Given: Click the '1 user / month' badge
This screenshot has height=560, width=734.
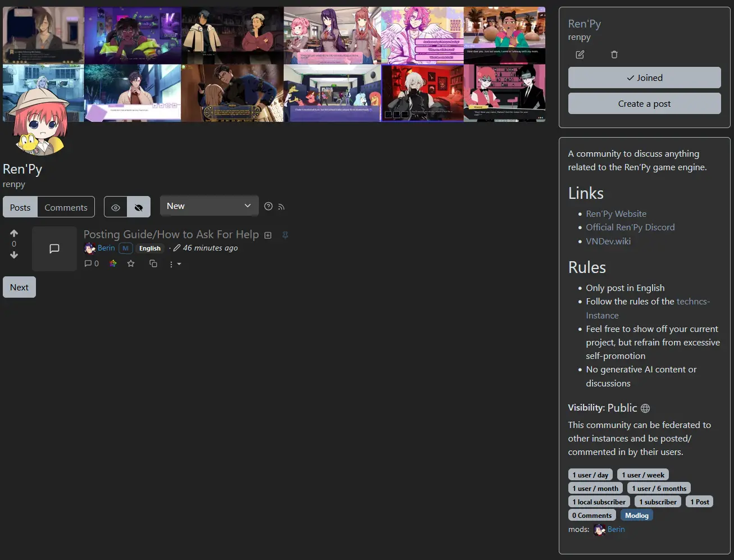Looking at the screenshot, I should 595,488.
